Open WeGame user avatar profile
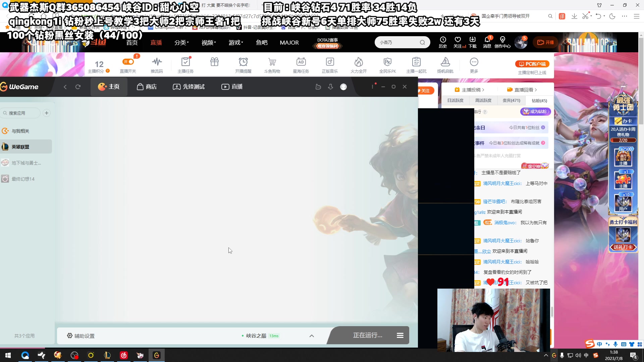Screen dimensions: 644x362 pyautogui.click(x=343, y=87)
